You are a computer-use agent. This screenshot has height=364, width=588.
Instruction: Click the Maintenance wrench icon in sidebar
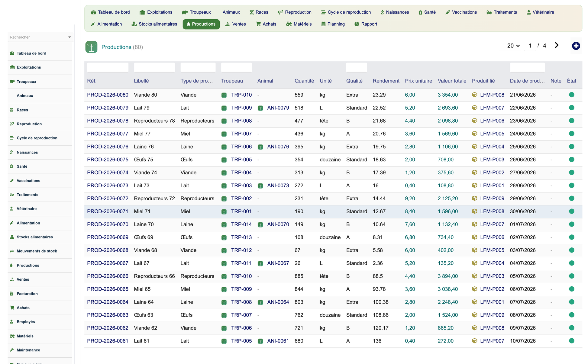[11, 350]
